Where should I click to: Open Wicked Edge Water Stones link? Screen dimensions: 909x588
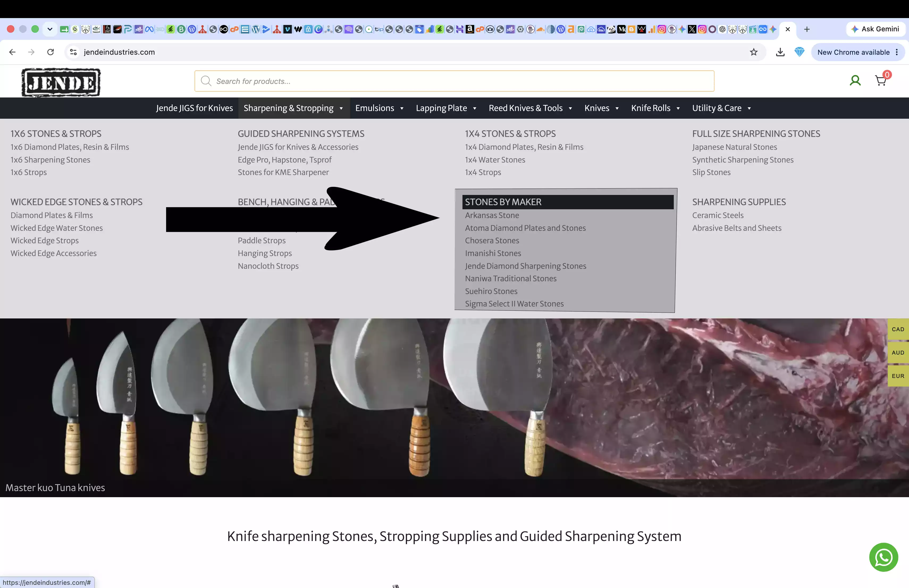click(x=57, y=228)
